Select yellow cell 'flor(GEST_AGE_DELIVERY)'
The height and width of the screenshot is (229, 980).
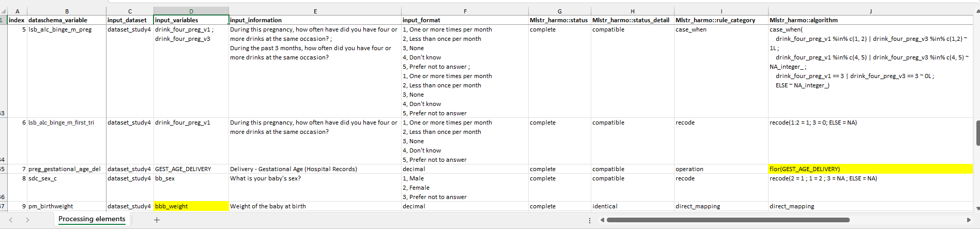tap(870, 169)
